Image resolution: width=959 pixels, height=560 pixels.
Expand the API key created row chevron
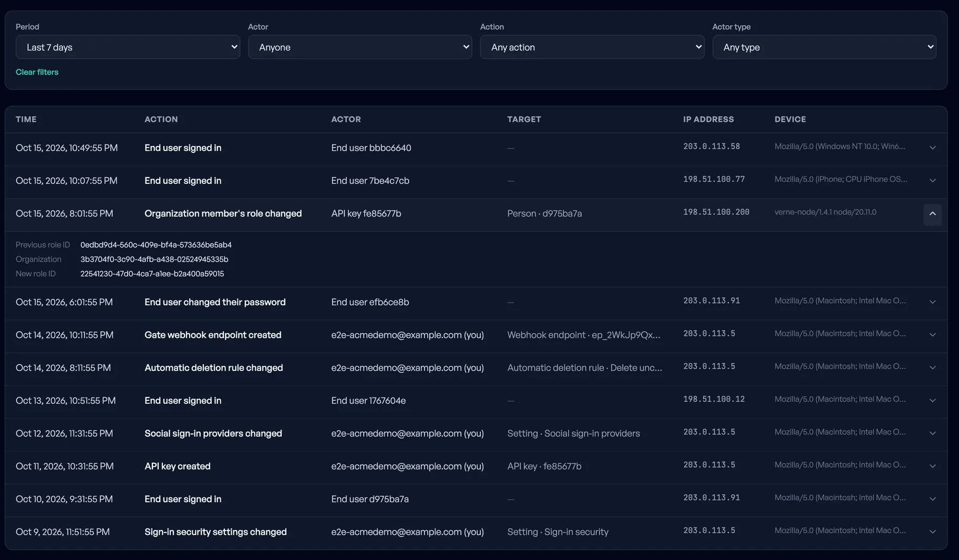(933, 466)
